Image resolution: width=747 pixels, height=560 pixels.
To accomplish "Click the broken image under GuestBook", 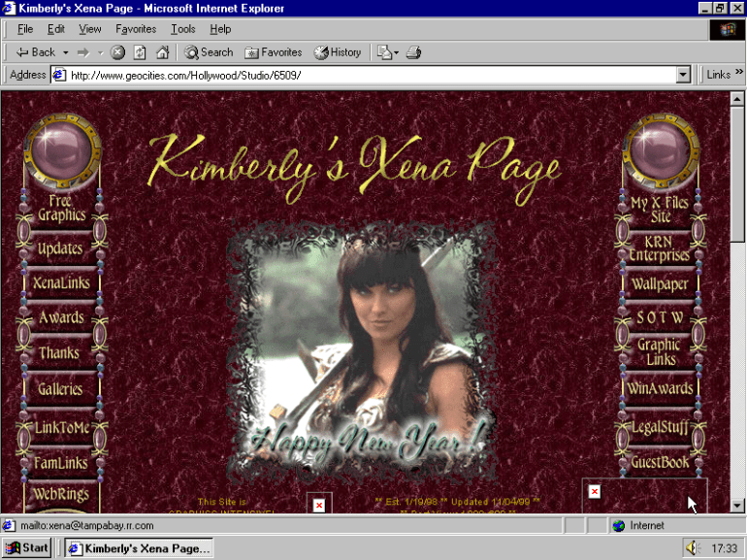I will tap(644, 496).
